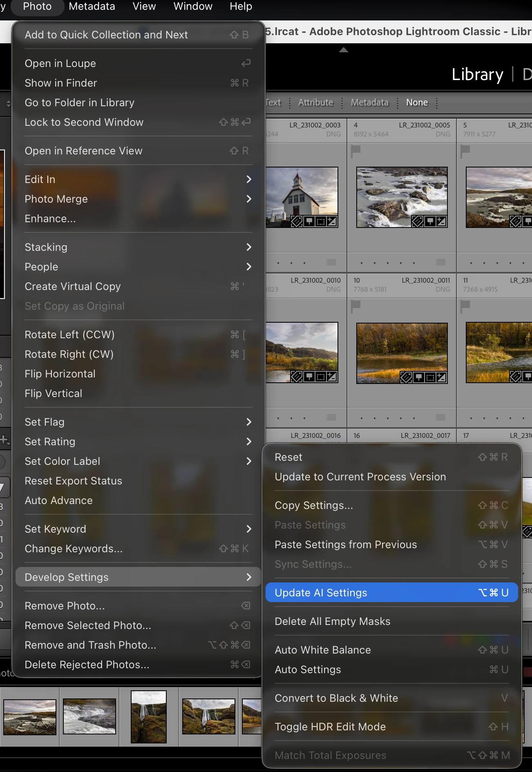Screen dimensions: 532x772
Task: Click develop adjustments badge on LR_231002_0010 thumbnail
Action: [332, 377]
